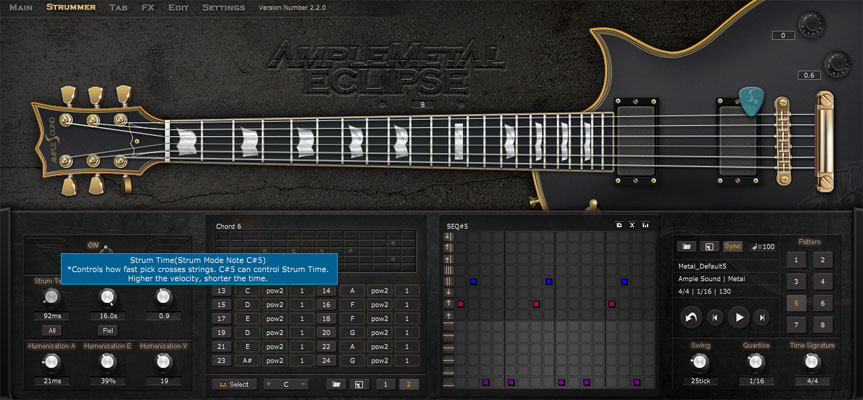Open the Main tab
The width and height of the screenshot is (863, 400).
[21, 8]
